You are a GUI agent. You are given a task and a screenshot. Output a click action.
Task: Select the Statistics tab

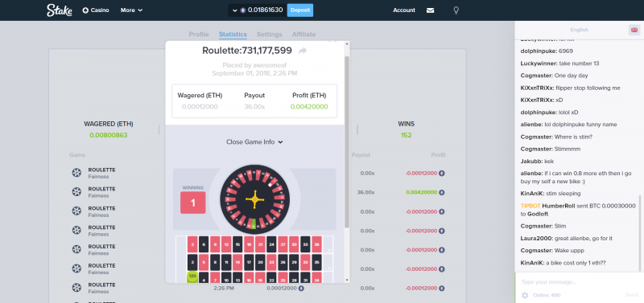(x=233, y=35)
